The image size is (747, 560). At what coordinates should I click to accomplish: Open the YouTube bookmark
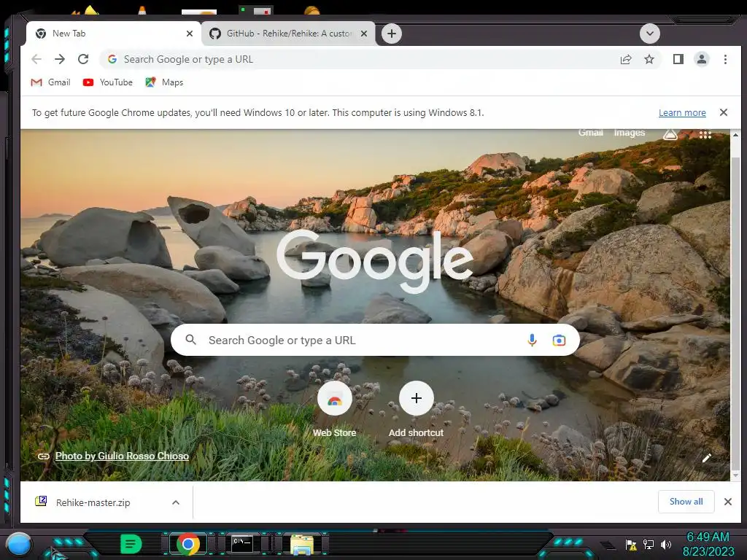[108, 82]
